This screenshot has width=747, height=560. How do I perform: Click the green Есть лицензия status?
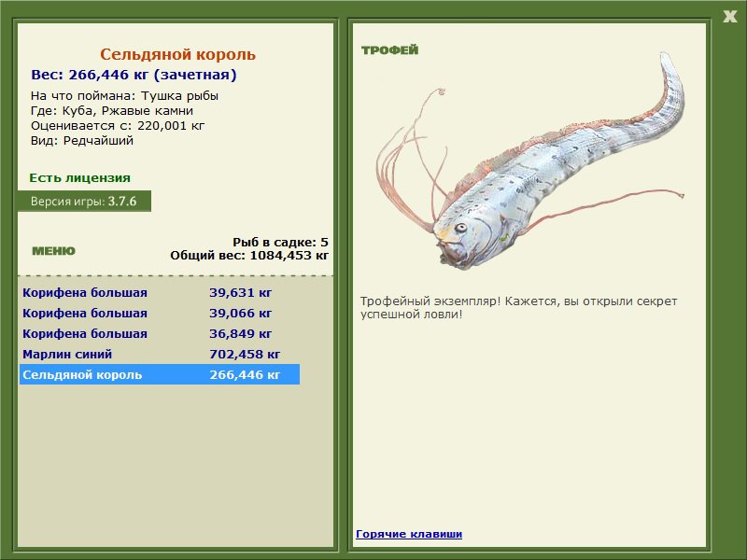click(80, 177)
